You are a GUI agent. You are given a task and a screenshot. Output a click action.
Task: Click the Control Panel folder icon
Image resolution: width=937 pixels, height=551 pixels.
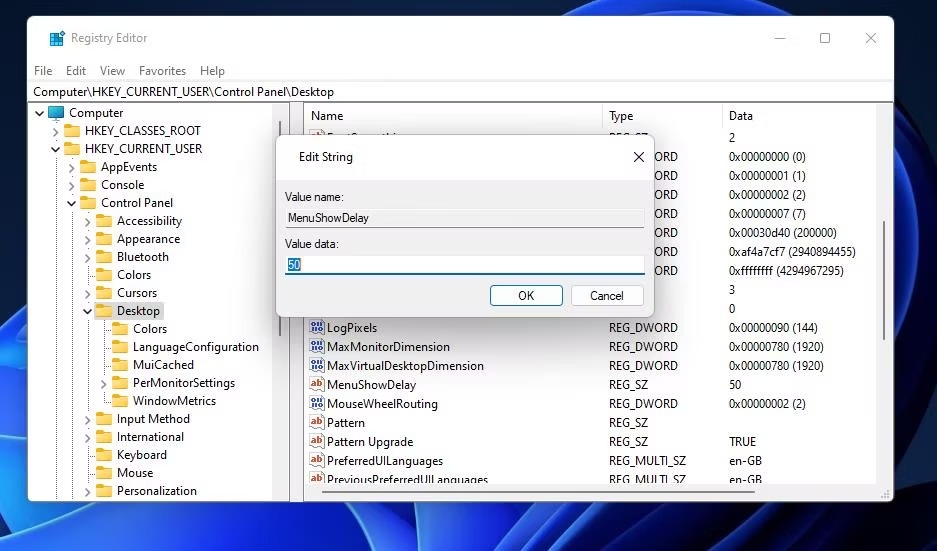pos(88,203)
